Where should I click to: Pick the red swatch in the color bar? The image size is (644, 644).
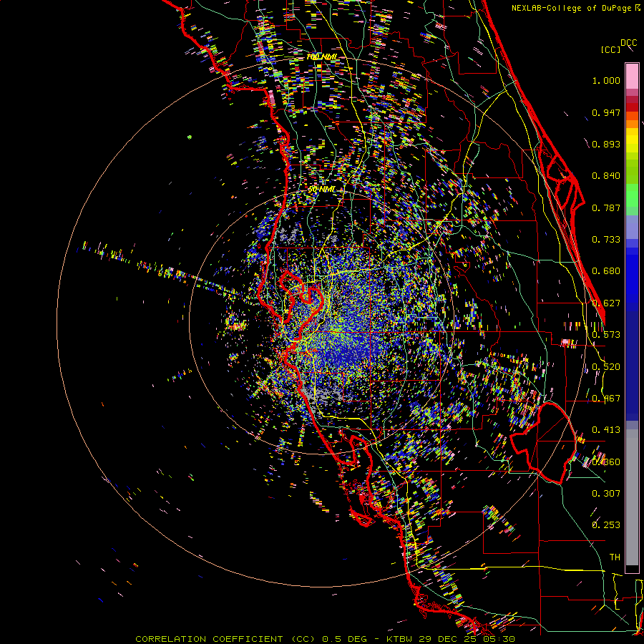click(632, 107)
